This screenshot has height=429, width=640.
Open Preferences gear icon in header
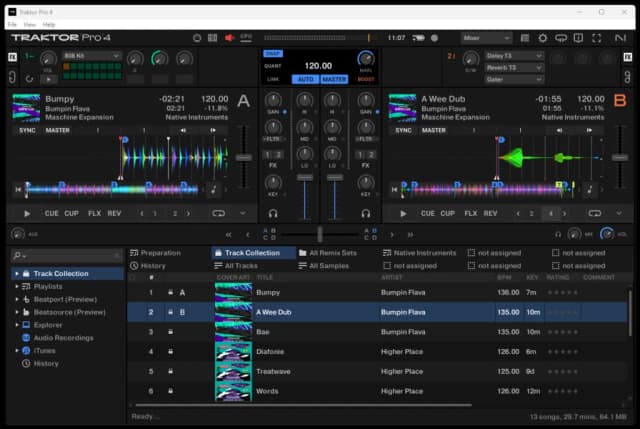(x=543, y=38)
